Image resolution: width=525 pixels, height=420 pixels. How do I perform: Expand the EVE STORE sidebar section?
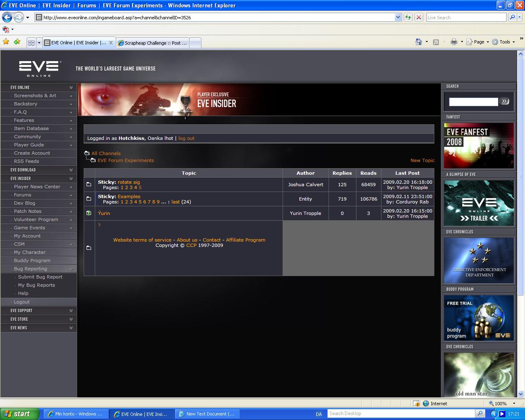[x=71, y=319]
